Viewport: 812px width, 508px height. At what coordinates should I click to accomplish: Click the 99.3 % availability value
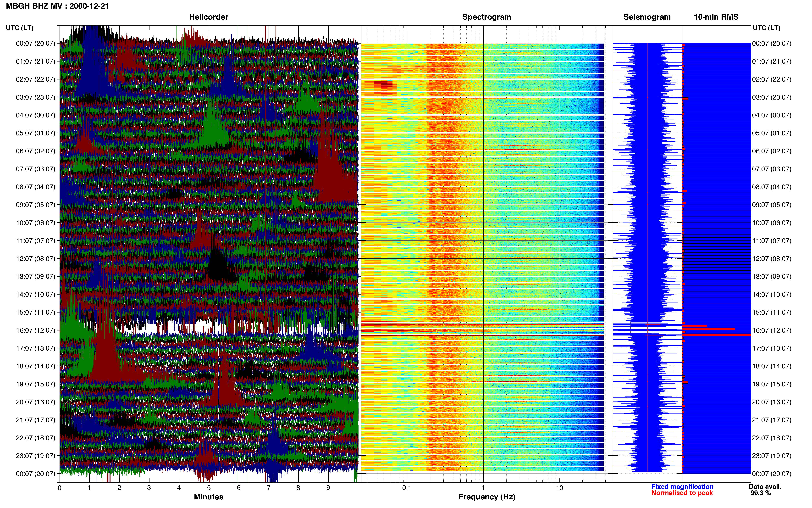761,493
